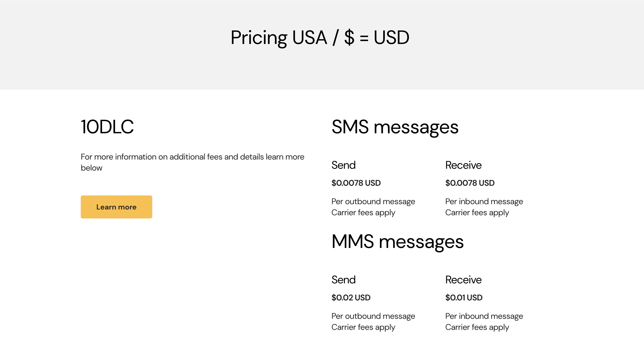Click the SMS Receive label
This screenshot has height=343, width=644.
(x=463, y=165)
